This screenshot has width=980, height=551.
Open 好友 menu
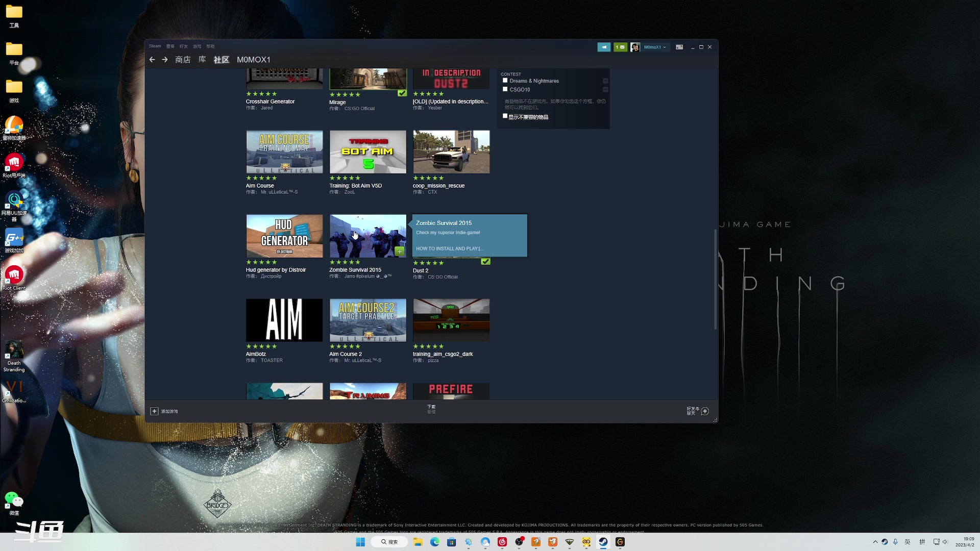[184, 46]
